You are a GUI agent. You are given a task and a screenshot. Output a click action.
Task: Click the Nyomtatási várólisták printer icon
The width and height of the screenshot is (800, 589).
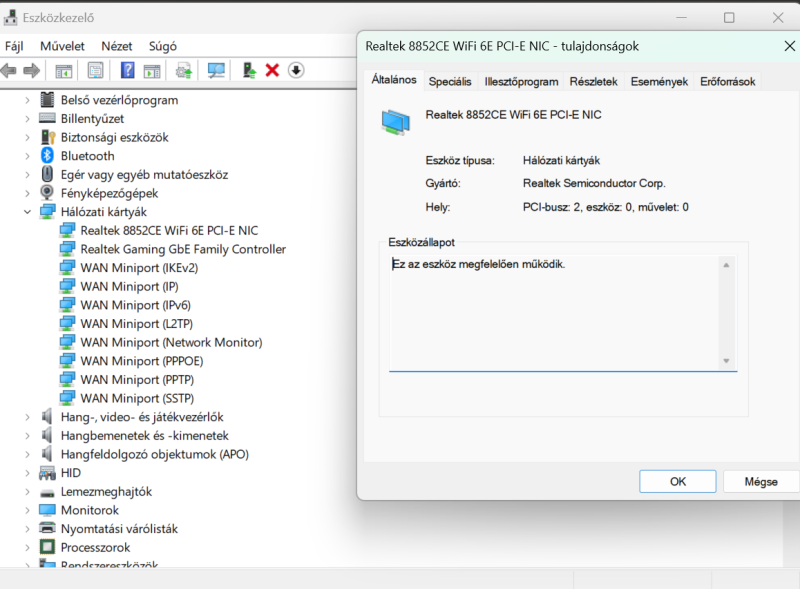[x=47, y=528]
